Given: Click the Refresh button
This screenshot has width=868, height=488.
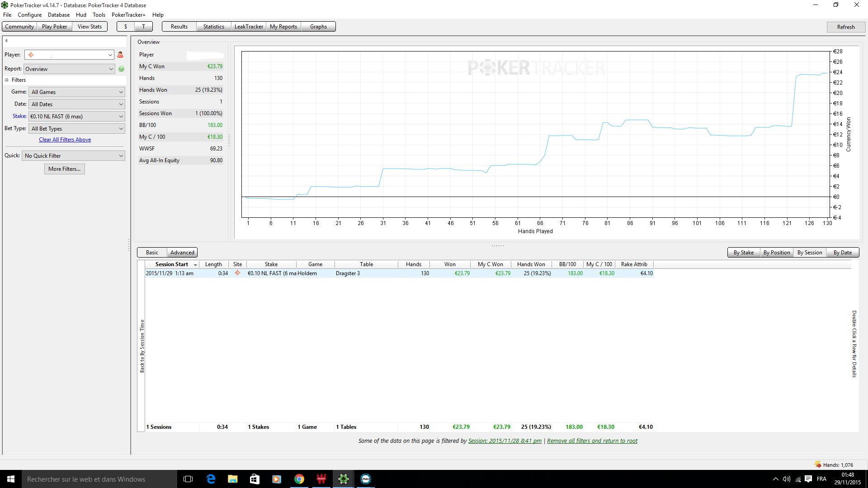Looking at the screenshot, I should point(846,27).
